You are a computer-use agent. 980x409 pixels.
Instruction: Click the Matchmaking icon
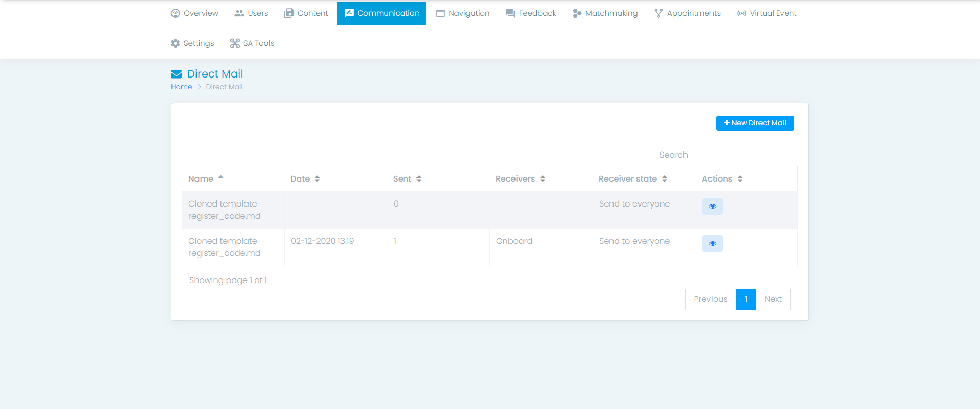[x=577, y=13]
